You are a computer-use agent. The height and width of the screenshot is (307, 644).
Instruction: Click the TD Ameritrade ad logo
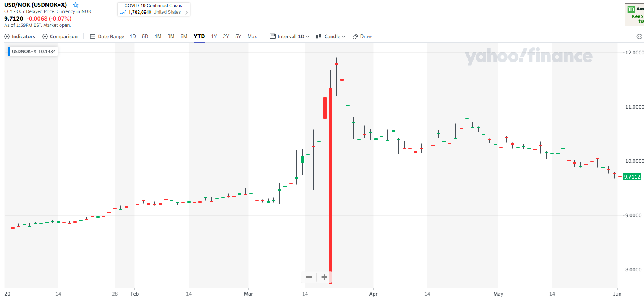pyautogui.click(x=631, y=10)
